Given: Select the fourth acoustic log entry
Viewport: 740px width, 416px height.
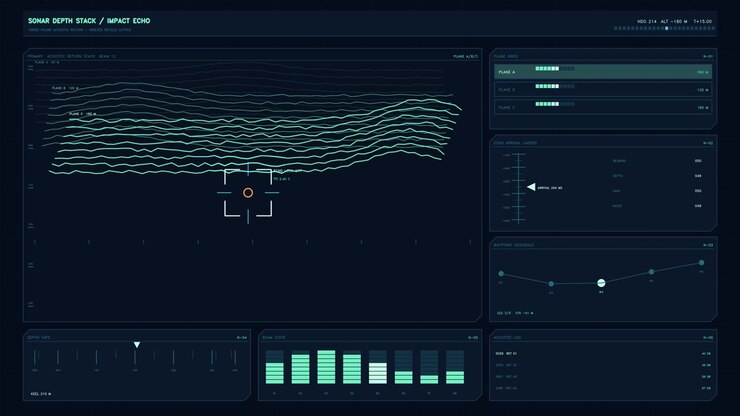Looking at the screenshot, I should 603,388.
